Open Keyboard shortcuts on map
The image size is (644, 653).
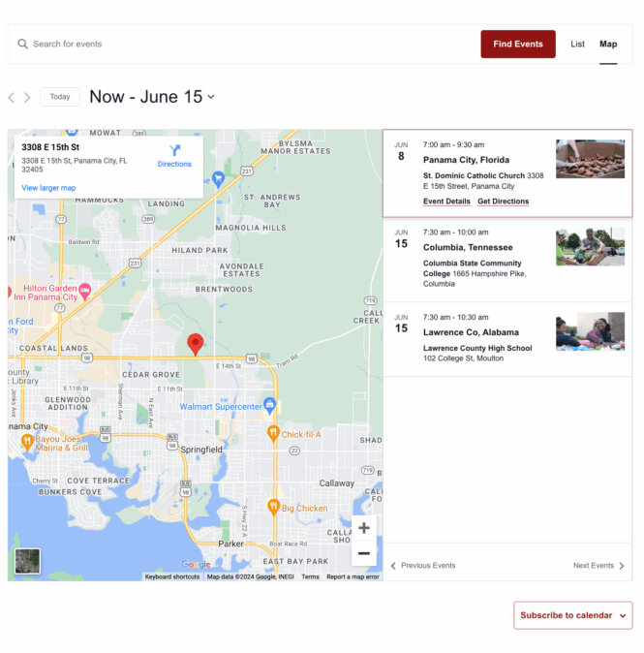(172, 576)
